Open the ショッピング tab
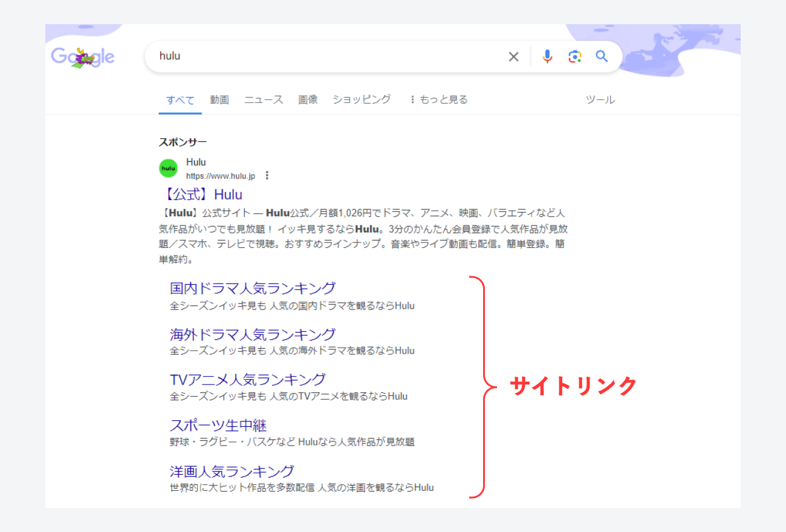This screenshot has width=786, height=532. (362, 100)
